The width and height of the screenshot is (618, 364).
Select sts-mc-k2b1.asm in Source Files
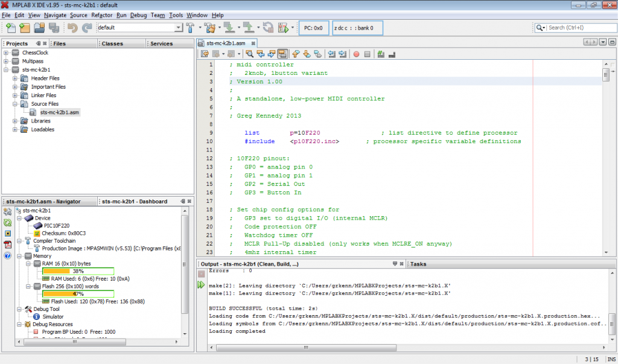(x=60, y=112)
